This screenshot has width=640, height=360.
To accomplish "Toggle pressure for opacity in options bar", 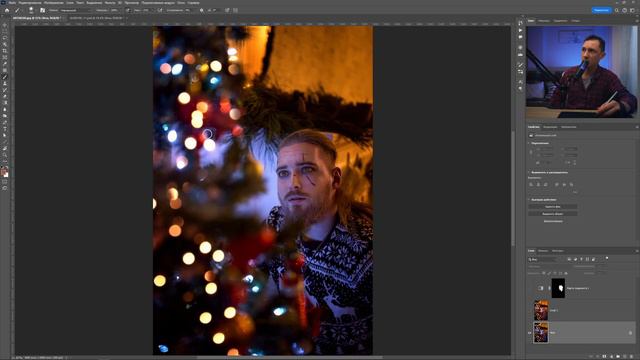I will click(128, 10).
